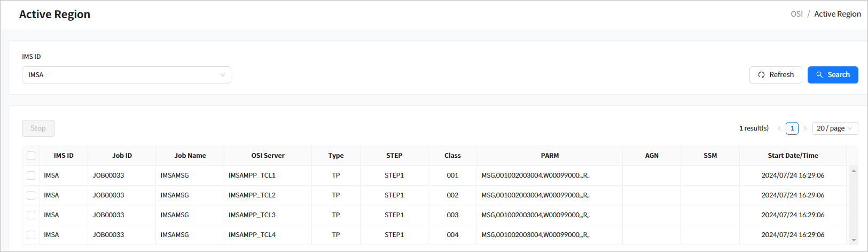Click the OSI Server column header
This screenshot has height=252, width=868.
[x=268, y=156]
